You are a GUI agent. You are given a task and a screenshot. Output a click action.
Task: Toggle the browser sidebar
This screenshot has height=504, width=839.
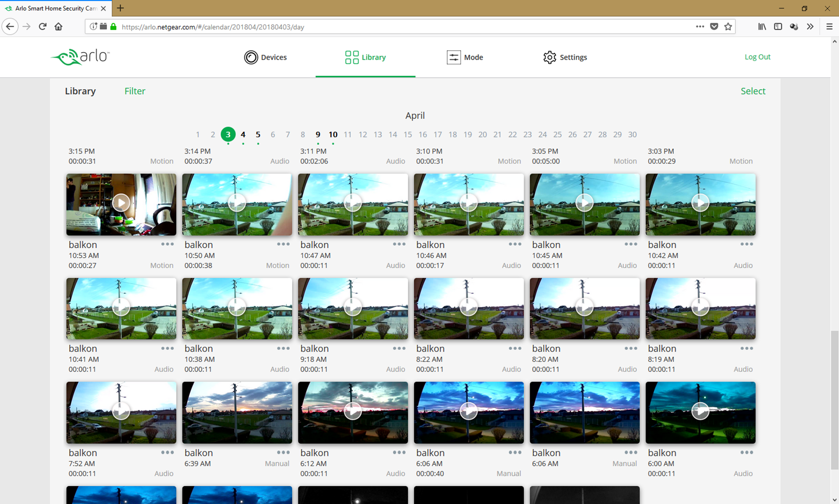pyautogui.click(x=778, y=27)
